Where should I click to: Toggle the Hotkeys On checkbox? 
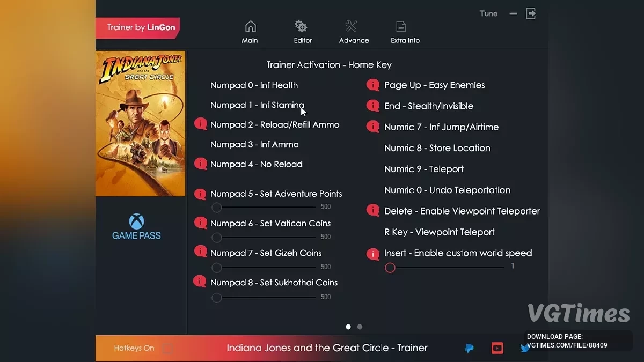(x=168, y=349)
